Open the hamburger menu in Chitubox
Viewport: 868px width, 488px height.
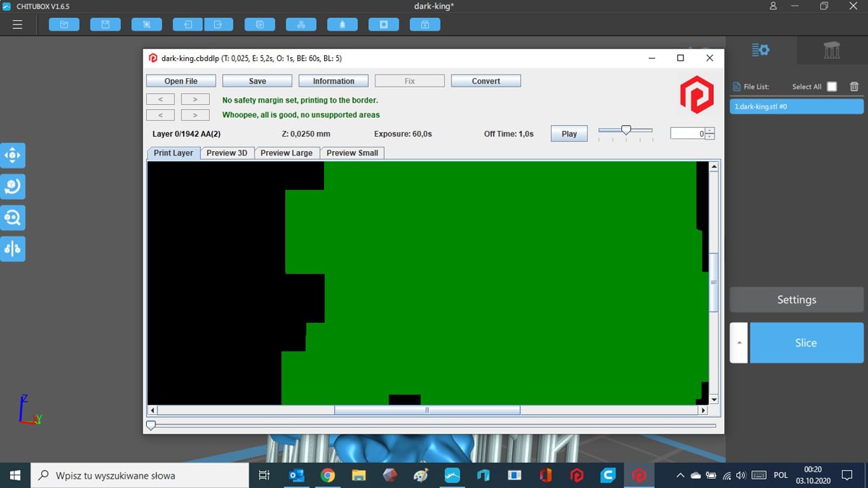point(18,25)
